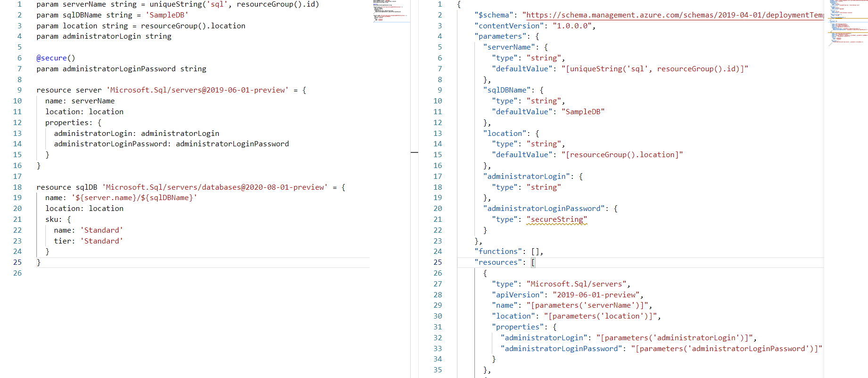Click the "secureString" value with squiggle
The image size is (868, 378).
click(557, 219)
